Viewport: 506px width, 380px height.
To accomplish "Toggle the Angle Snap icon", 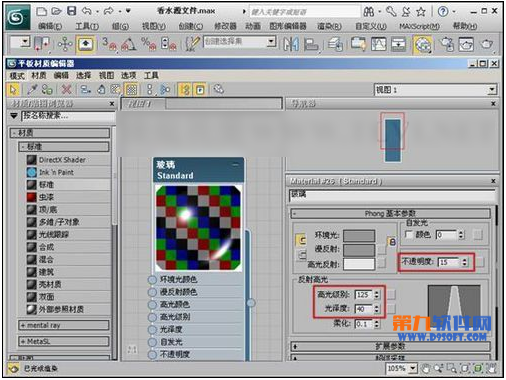I will pos(129,44).
